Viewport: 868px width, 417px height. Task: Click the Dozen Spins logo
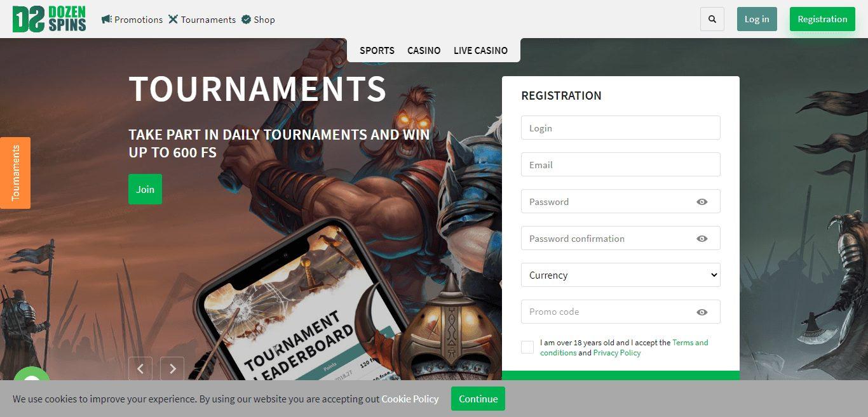[49, 19]
